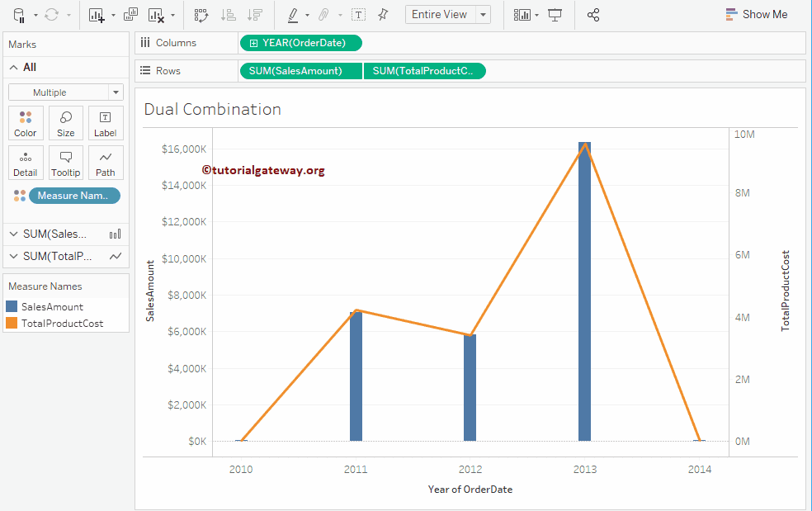Click the Label marks button
Screen dimensions: 812x511
pos(105,123)
